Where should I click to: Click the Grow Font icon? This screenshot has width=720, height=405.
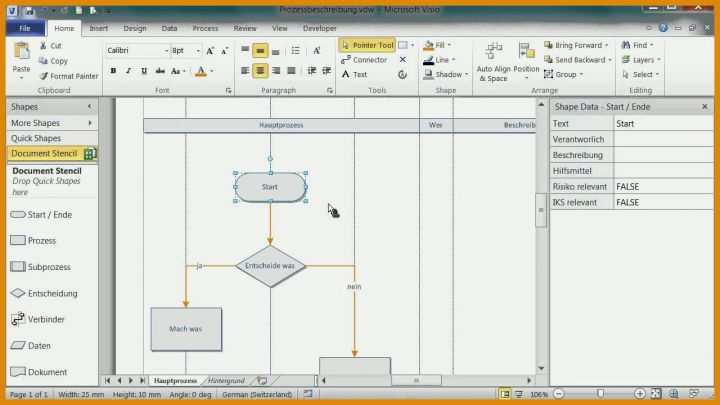coord(210,51)
